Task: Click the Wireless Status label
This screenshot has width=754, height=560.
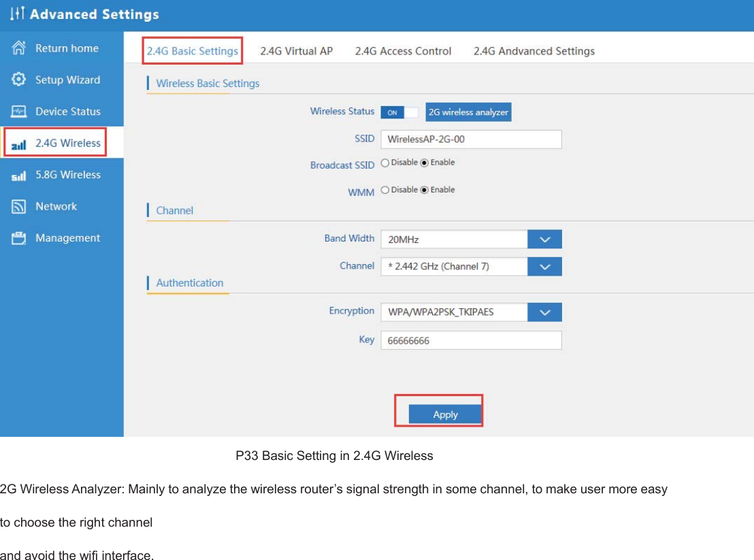Action: click(x=342, y=111)
